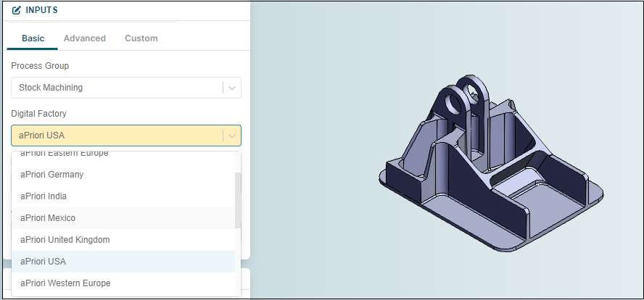This screenshot has width=644, height=300.
Task: Select aPriori Eastern Europe option
Action: tap(123, 156)
